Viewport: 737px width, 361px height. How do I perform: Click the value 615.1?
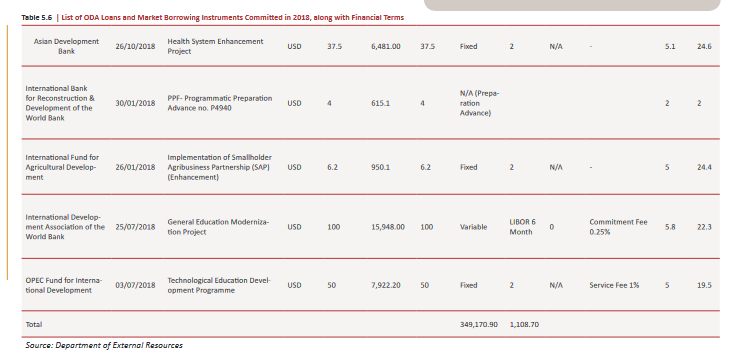(x=380, y=103)
